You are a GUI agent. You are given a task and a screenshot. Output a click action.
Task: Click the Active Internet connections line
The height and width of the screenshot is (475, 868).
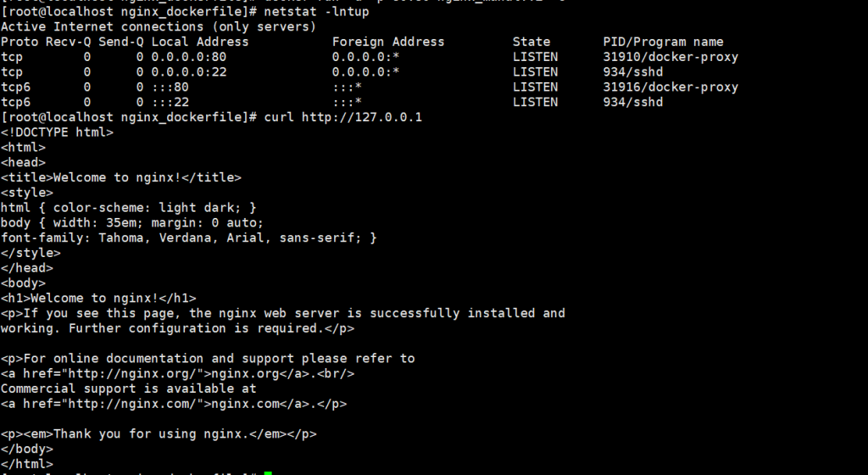coord(159,27)
